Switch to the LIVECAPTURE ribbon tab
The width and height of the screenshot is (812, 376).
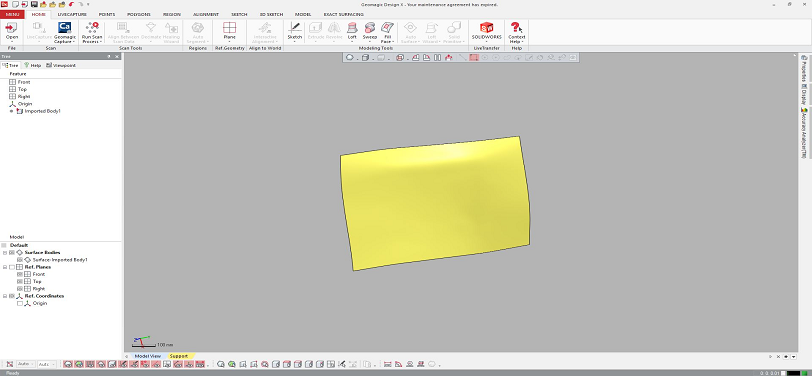point(72,15)
